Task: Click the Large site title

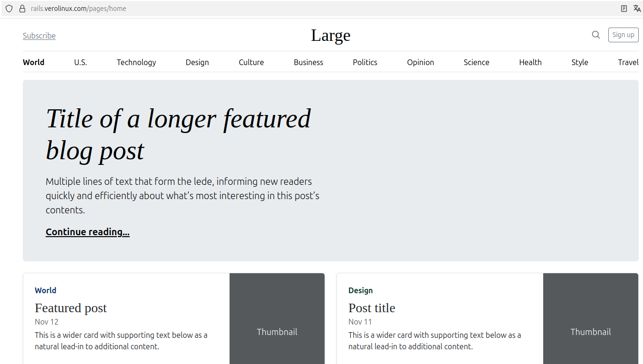Action: tap(330, 35)
